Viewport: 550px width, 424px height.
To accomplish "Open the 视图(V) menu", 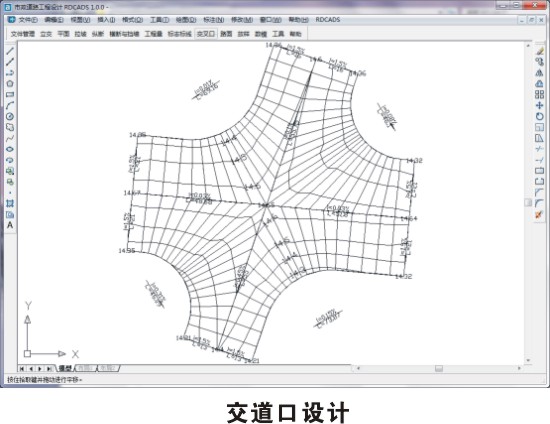I will pos(80,20).
